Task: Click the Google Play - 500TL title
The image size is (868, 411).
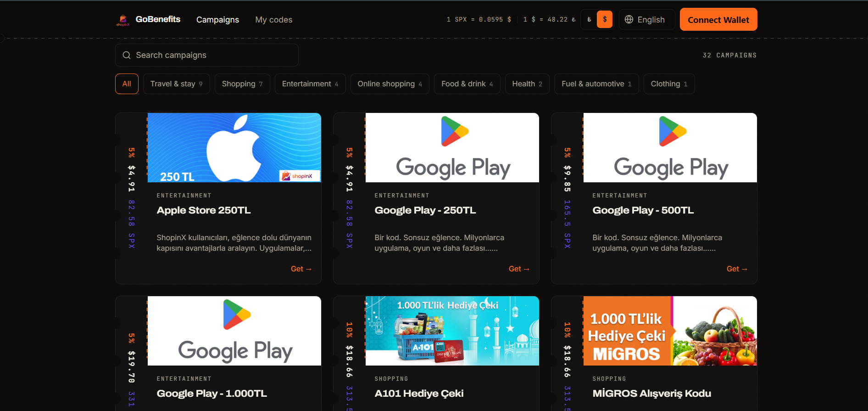Action: 643,210
